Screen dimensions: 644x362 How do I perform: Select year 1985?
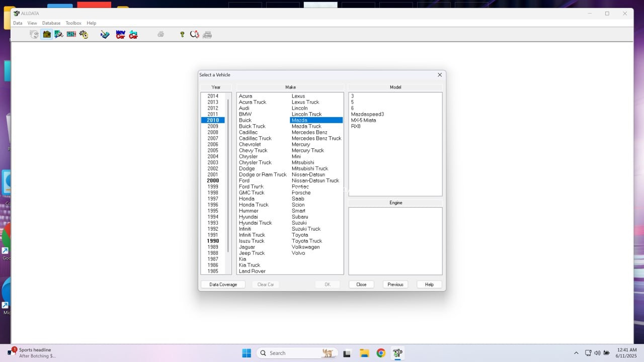[213, 271]
